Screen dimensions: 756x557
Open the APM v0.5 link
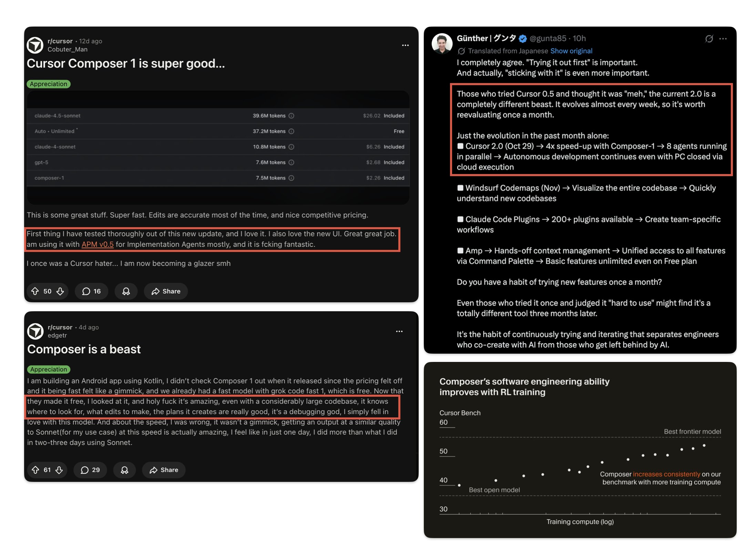click(x=98, y=244)
